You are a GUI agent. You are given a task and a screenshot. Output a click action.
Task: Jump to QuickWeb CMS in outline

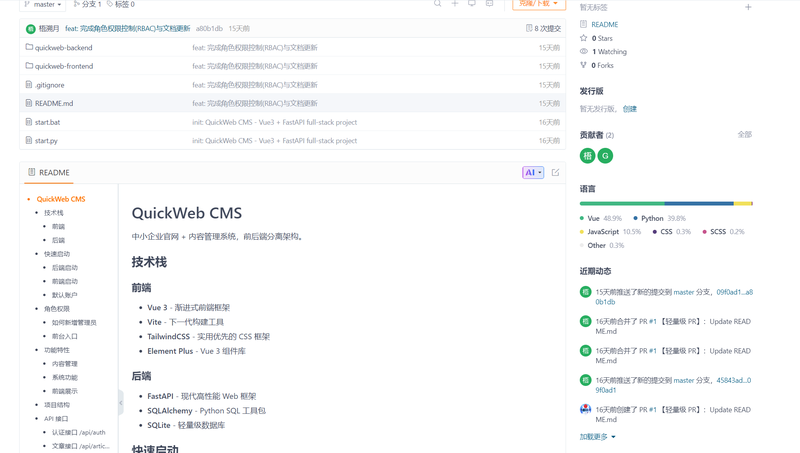point(61,199)
